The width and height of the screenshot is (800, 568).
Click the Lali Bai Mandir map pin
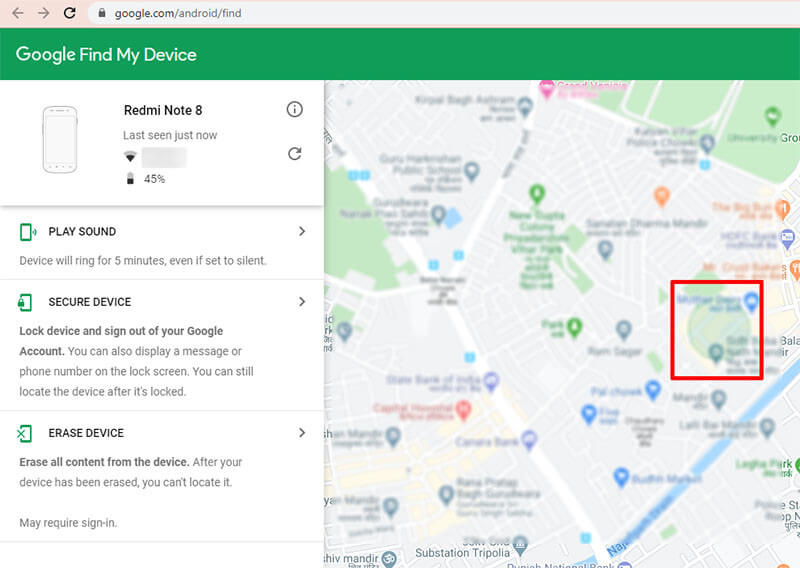[767, 427]
